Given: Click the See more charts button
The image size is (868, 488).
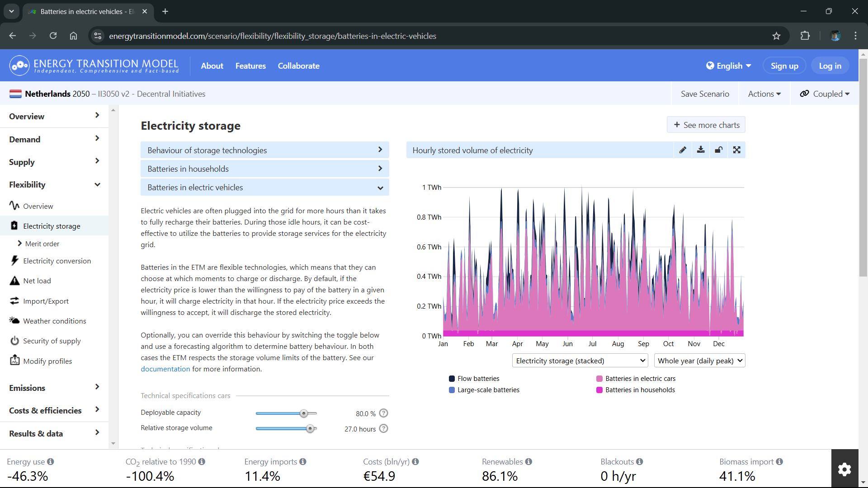Looking at the screenshot, I should pyautogui.click(x=706, y=125).
